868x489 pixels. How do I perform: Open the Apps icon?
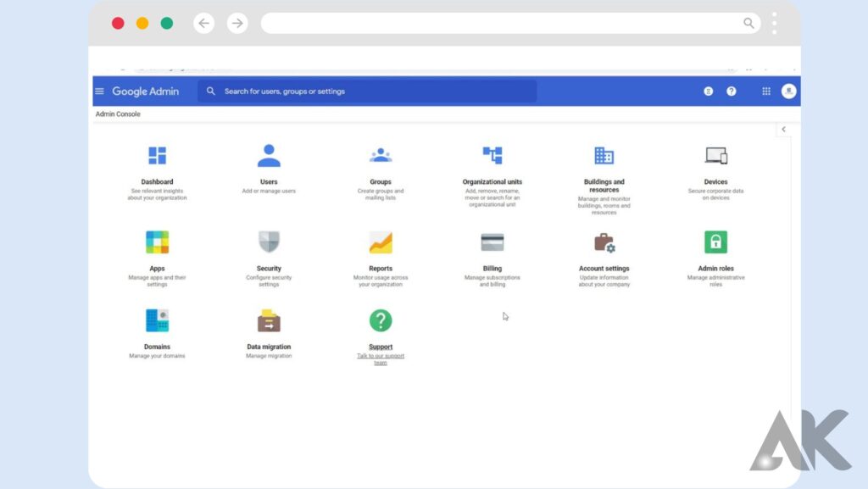pos(157,242)
